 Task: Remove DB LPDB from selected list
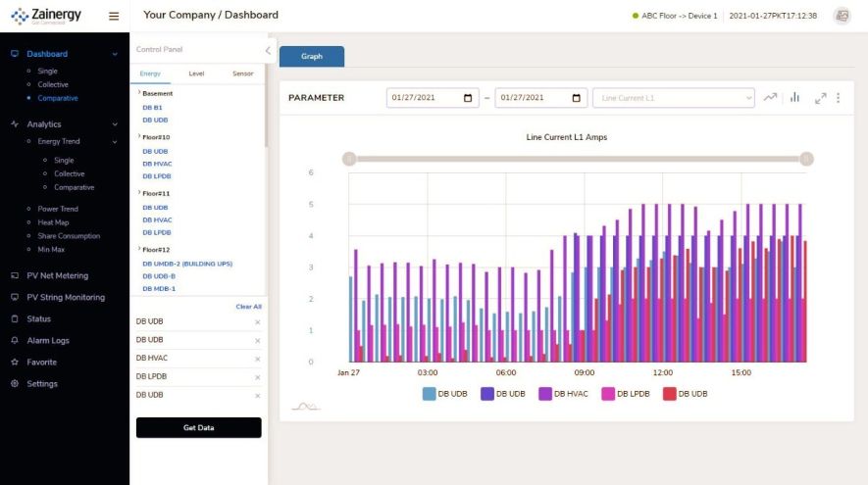tap(257, 377)
